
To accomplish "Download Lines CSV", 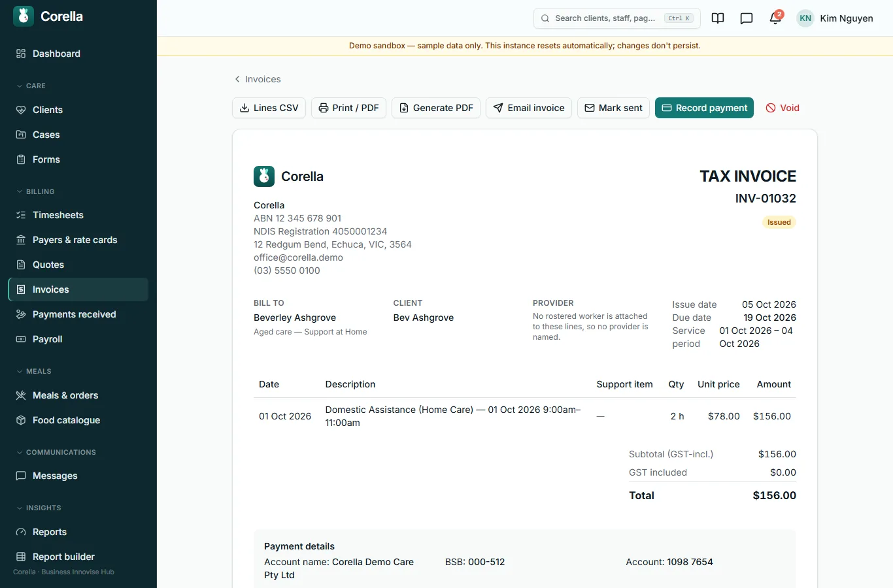I will pos(269,108).
